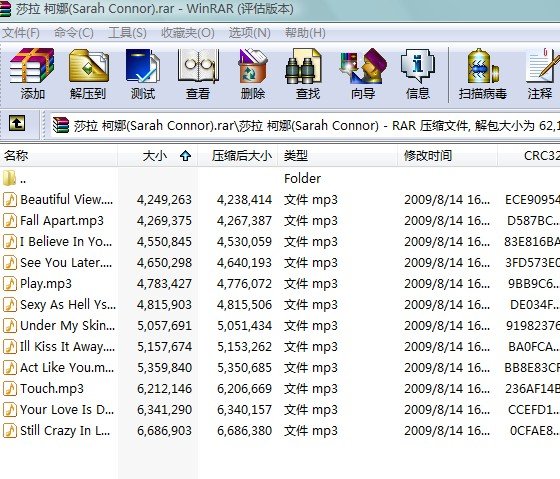560x479 pixels.
Task: Click the archive path address field
Action: (305, 125)
